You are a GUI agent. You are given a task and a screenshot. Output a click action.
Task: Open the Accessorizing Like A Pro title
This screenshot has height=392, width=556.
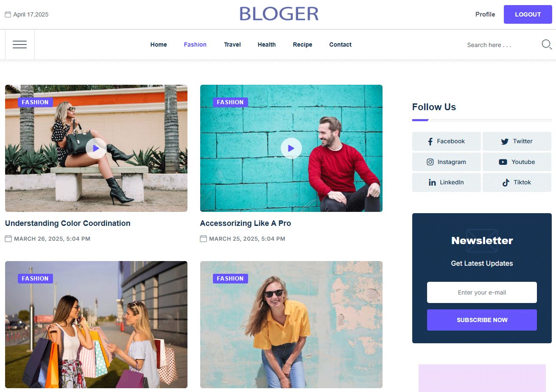click(246, 223)
